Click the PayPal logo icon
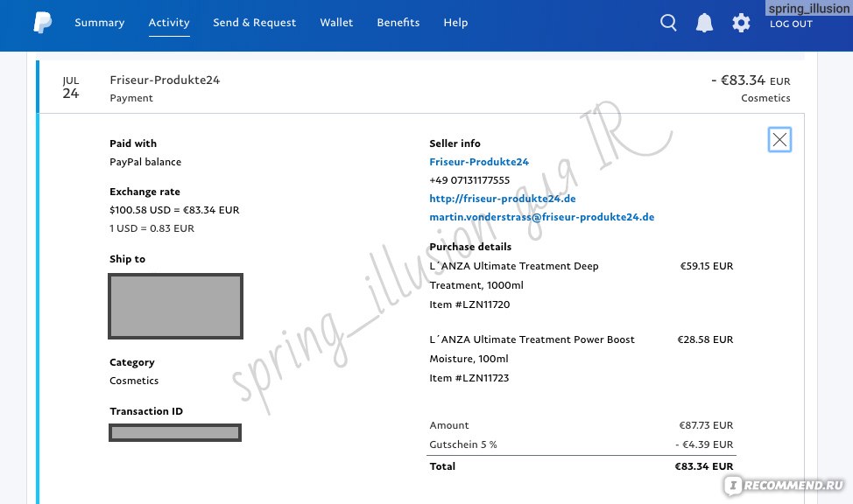This screenshot has height=504, width=853. point(42,23)
